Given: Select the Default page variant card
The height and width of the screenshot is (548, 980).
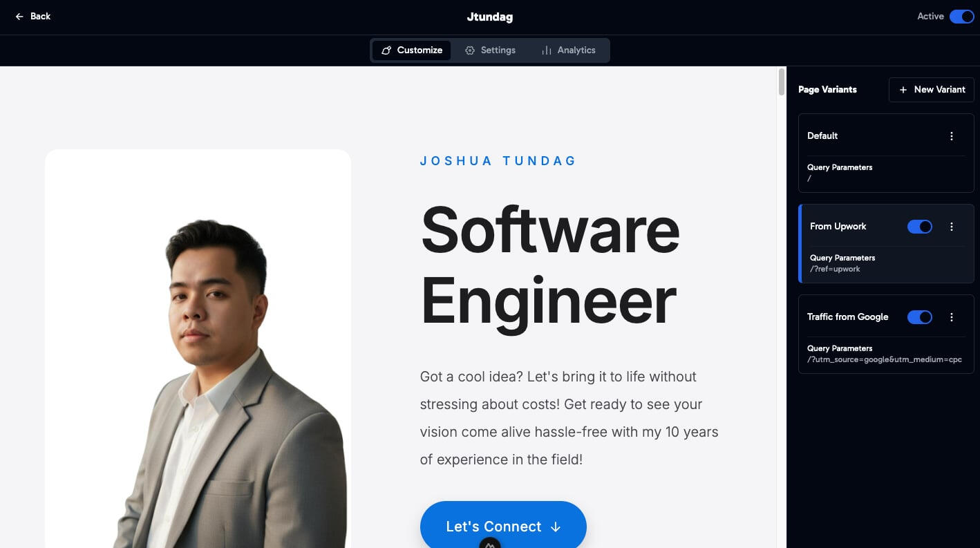Looking at the screenshot, I should [886, 153].
